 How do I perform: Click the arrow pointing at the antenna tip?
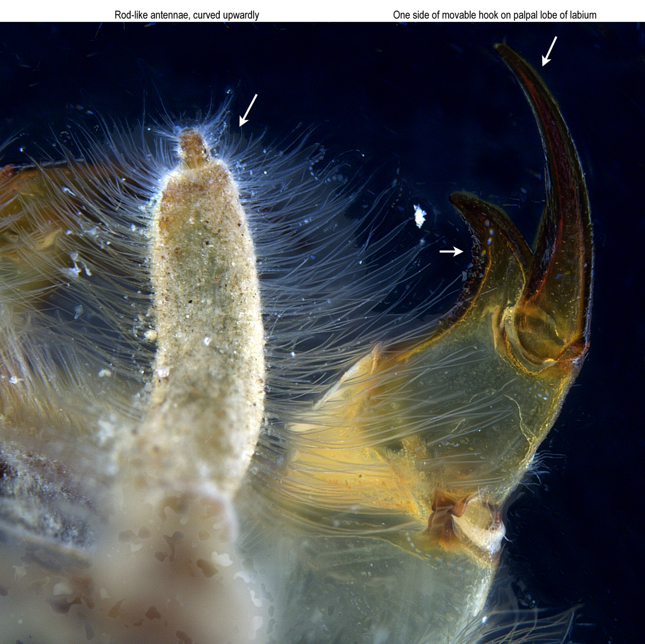click(248, 110)
